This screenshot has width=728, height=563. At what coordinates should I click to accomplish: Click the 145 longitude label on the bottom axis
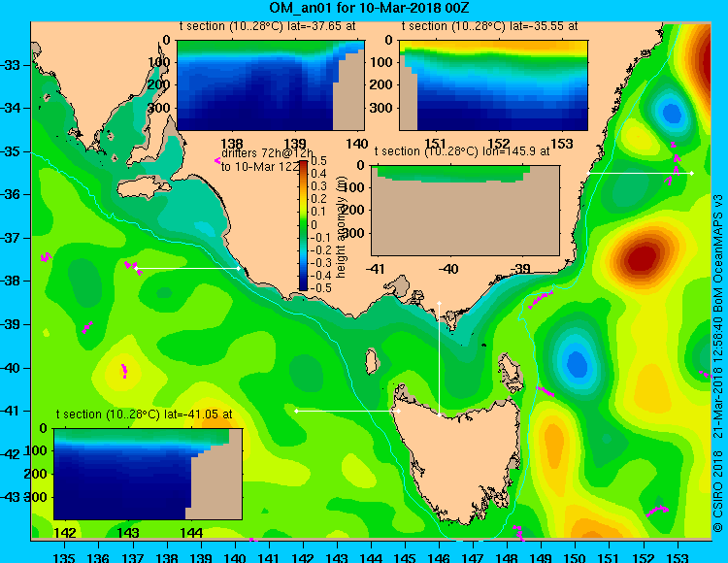(x=405, y=557)
